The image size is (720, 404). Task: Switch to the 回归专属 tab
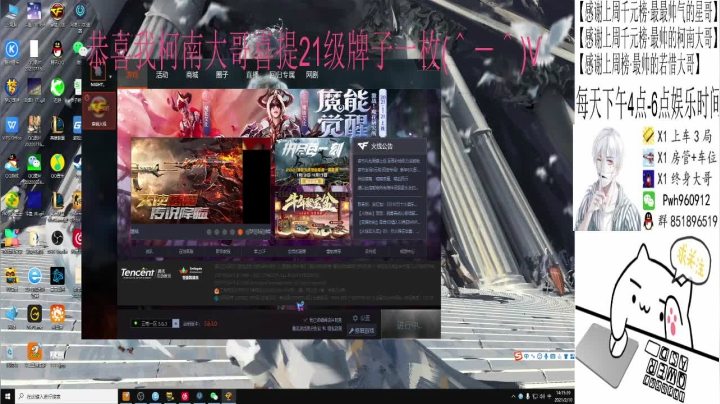(x=282, y=75)
